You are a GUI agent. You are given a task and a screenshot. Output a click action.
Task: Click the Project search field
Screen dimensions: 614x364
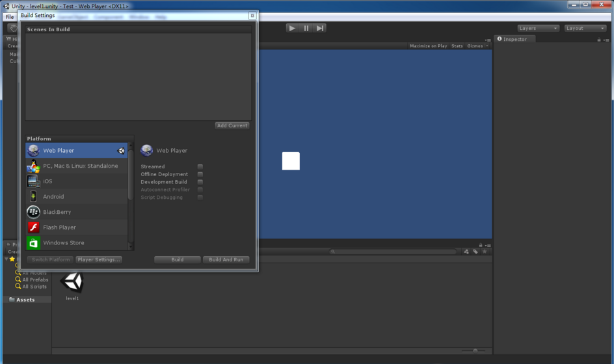pyautogui.click(x=393, y=252)
